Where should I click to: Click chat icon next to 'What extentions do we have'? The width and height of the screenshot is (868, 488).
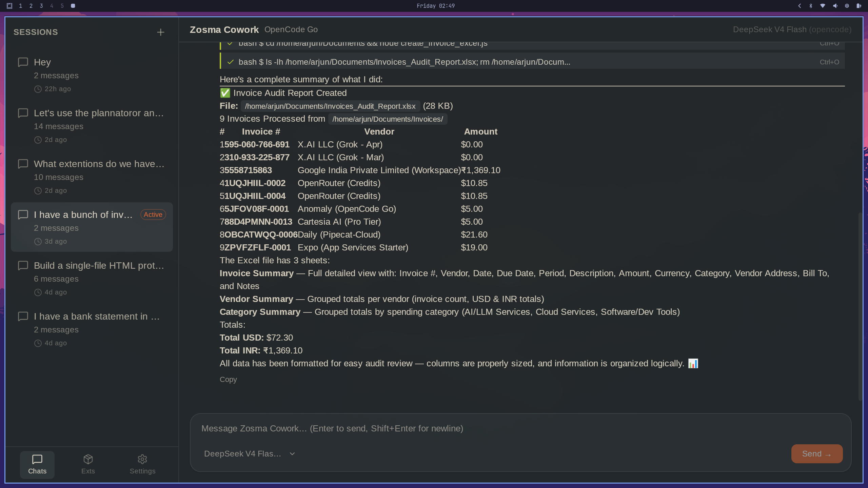pyautogui.click(x=23, y=164)
